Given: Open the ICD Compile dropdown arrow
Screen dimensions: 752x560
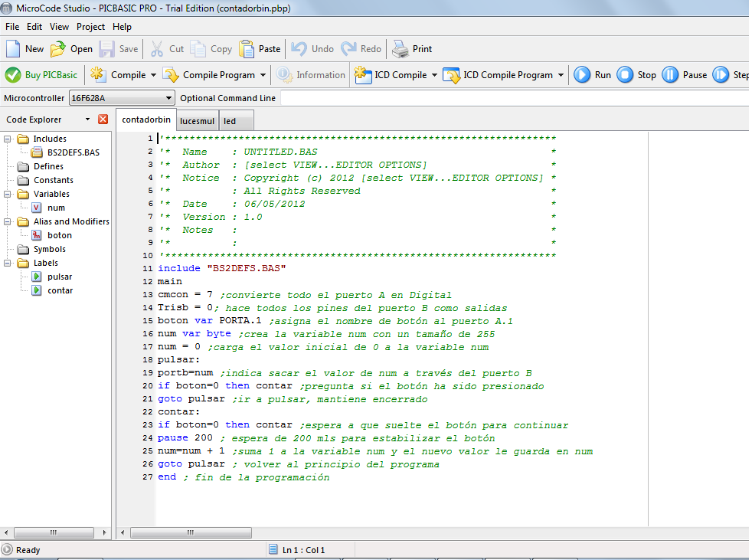Looking at the screenshot, I should [x=434, y=75].
